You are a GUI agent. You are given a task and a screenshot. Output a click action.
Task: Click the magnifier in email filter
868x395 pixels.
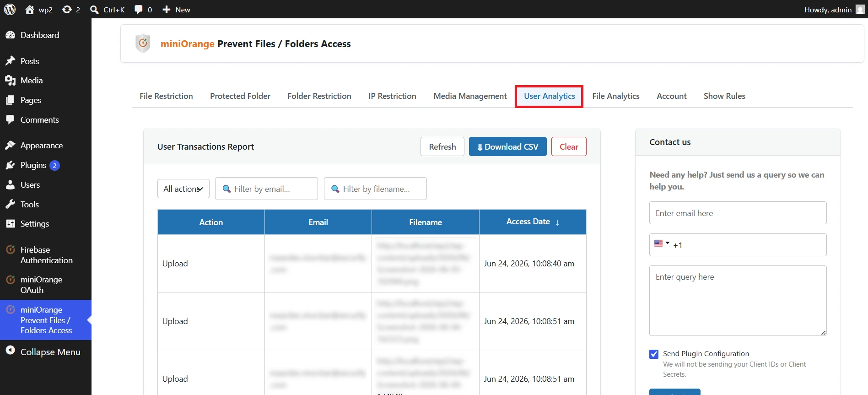click(x=226, y=189)
